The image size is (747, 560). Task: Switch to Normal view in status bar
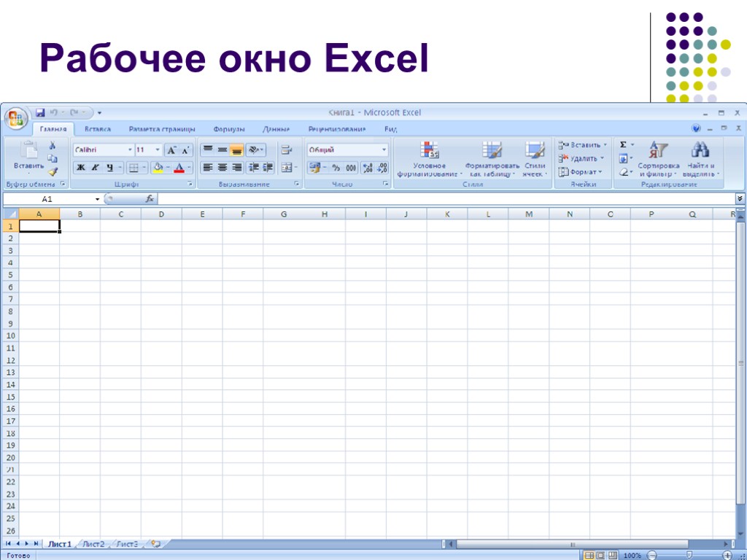(x=589, y=555)
